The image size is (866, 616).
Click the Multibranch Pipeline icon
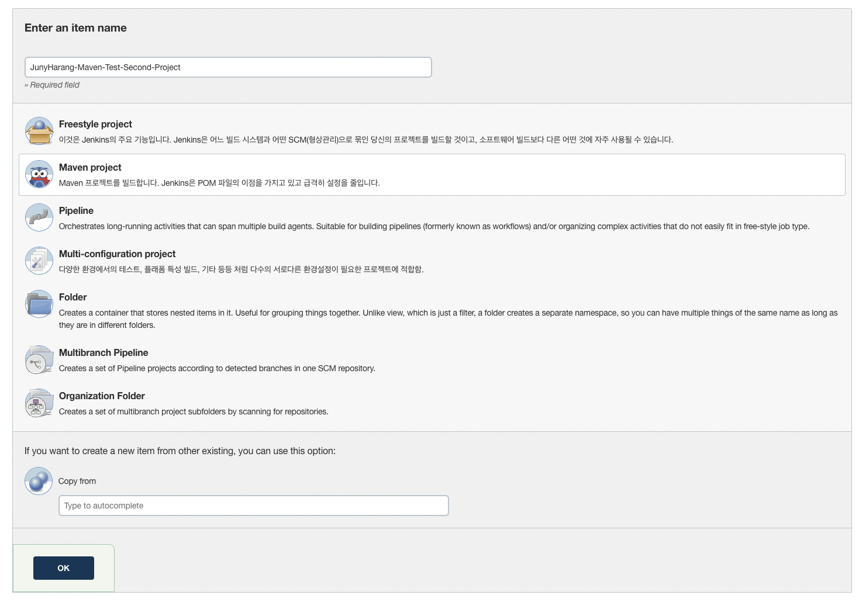tap(39, 359)
